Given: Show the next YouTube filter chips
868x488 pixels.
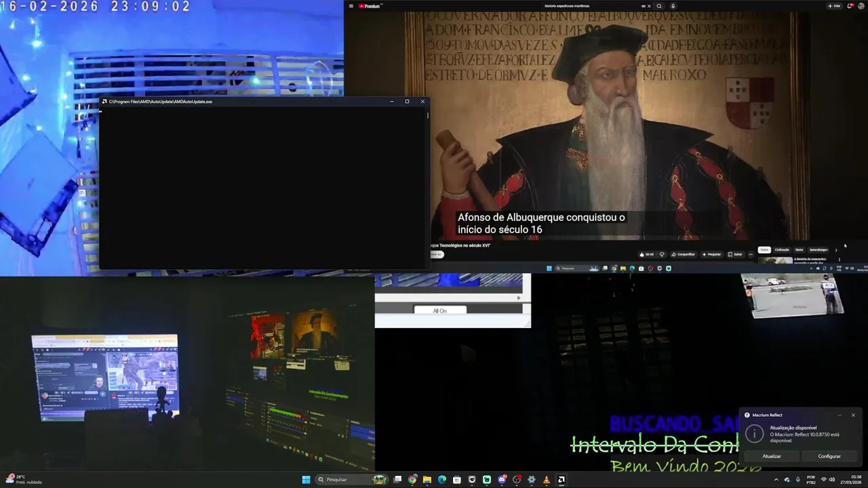Looking at the screenshot, I should click(x=836, y=250).
